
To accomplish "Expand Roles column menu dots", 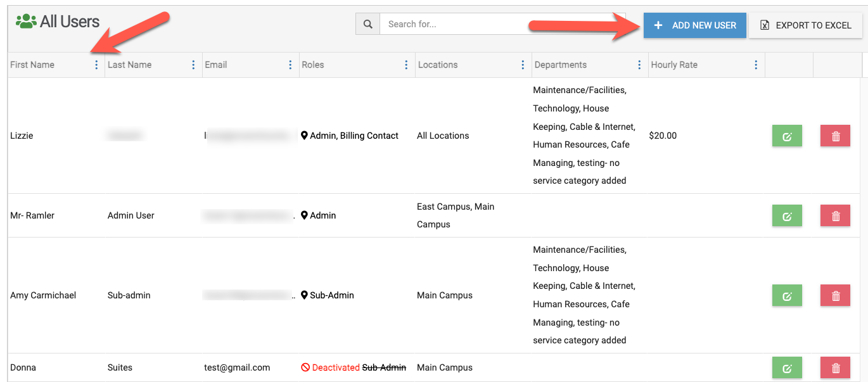I will [x=406, y=65].
